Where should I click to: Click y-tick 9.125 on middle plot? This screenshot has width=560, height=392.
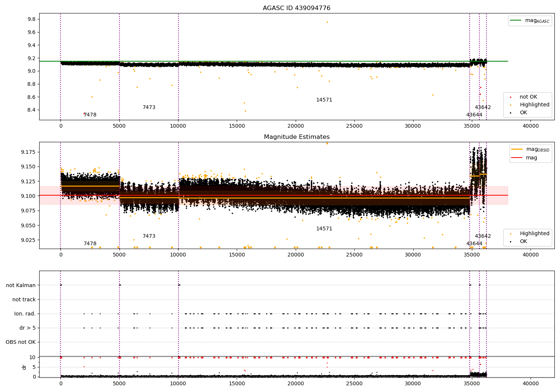(28, 181)
